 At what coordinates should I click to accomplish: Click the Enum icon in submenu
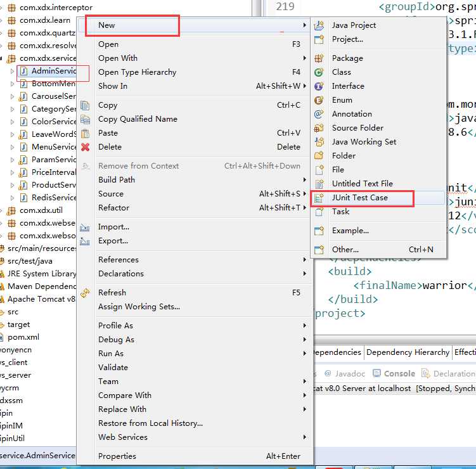tap(319, 100)
